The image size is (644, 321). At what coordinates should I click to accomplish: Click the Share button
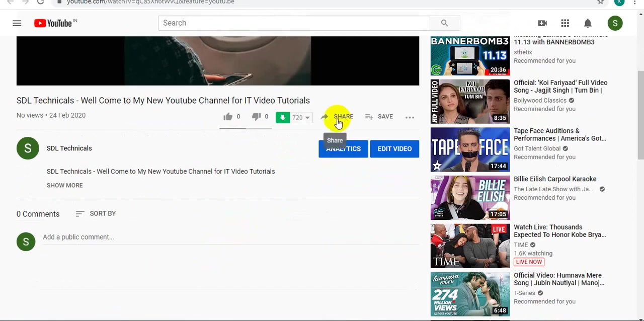tap(337, 117)
